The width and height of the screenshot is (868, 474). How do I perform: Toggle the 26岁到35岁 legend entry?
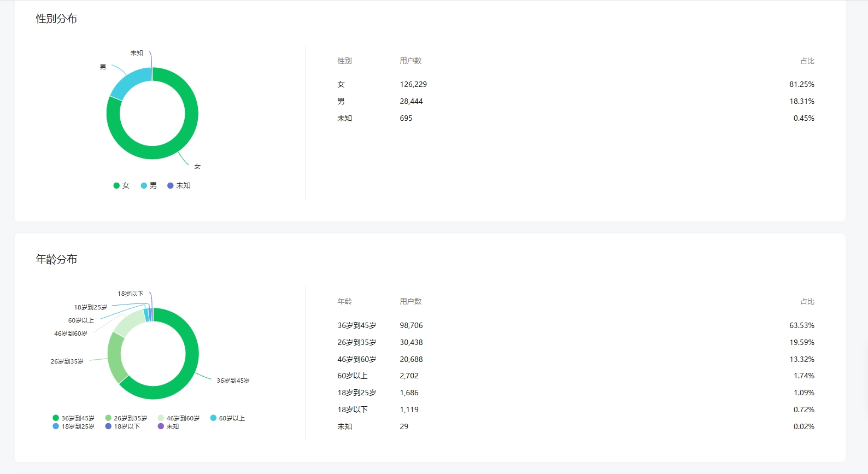click(x=126, y=418)
